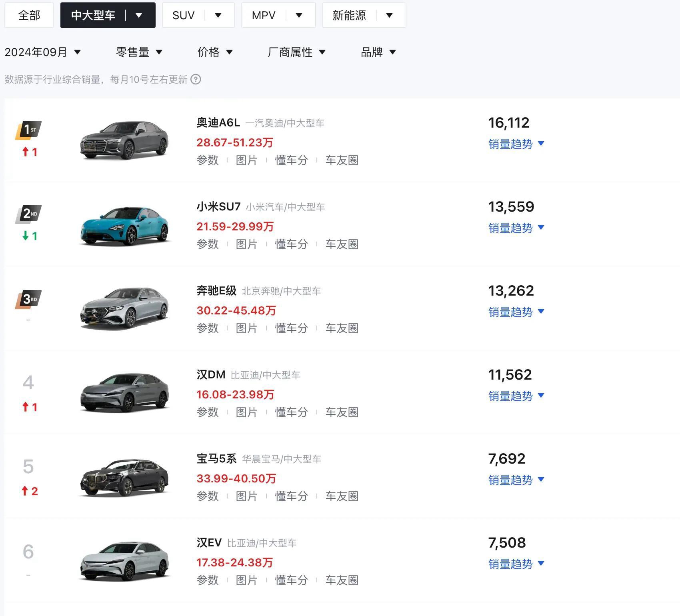Open 车友圈 for 小米SU7
The height and width of the screenshot is (616, 680).
[342, 244]
